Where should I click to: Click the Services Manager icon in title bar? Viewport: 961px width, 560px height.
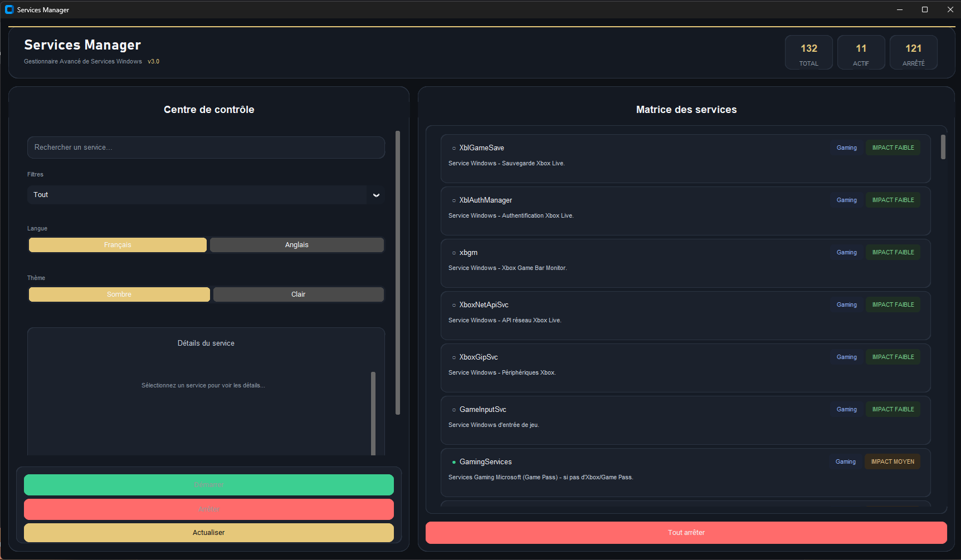[9, 9]
